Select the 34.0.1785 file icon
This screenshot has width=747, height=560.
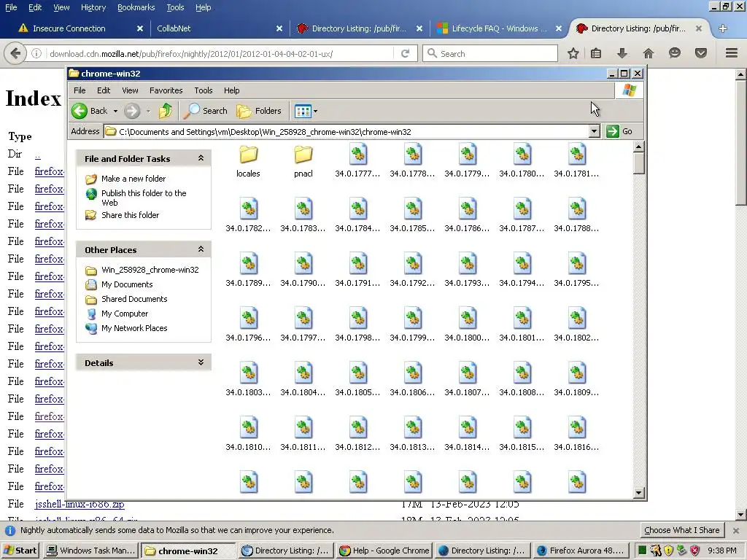(x=413, y=209)
